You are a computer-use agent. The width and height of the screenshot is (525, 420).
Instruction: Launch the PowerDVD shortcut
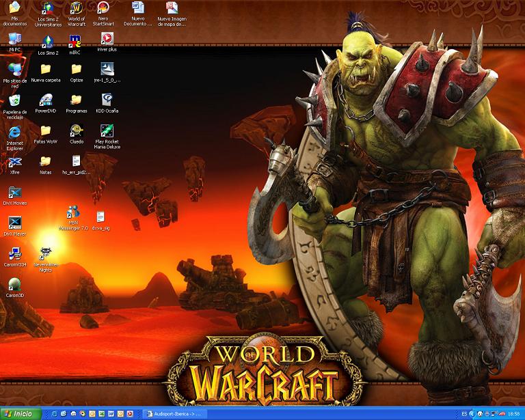(46, 104)
